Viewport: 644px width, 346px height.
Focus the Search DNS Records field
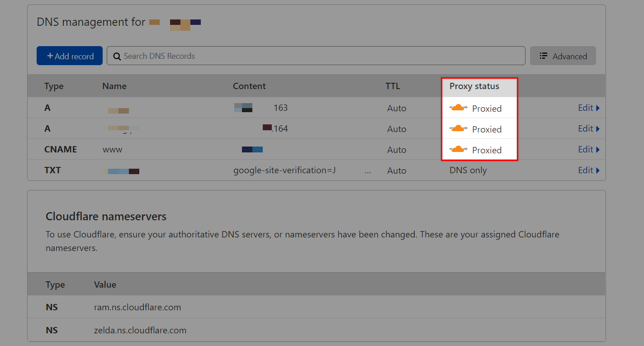[316, 56]
